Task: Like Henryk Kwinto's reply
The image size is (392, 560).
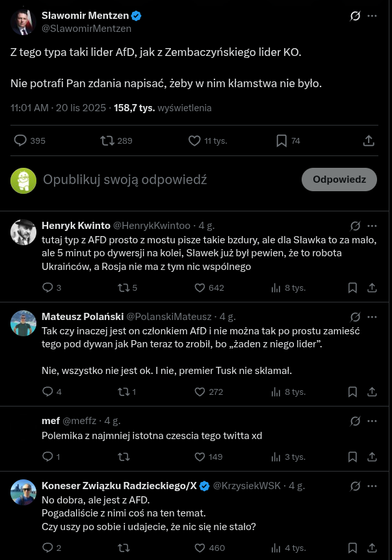Action: (200, 287)
